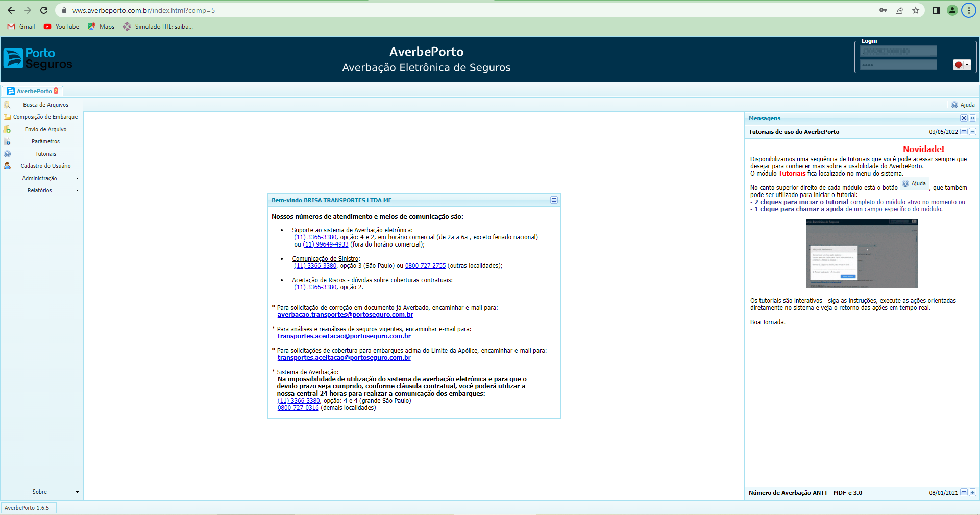Image resolution: width=980 pixels, height=515 pixels.
Task: Click (11) 3366-3380 under Comunicação de Sinistro
Action: 315,266
